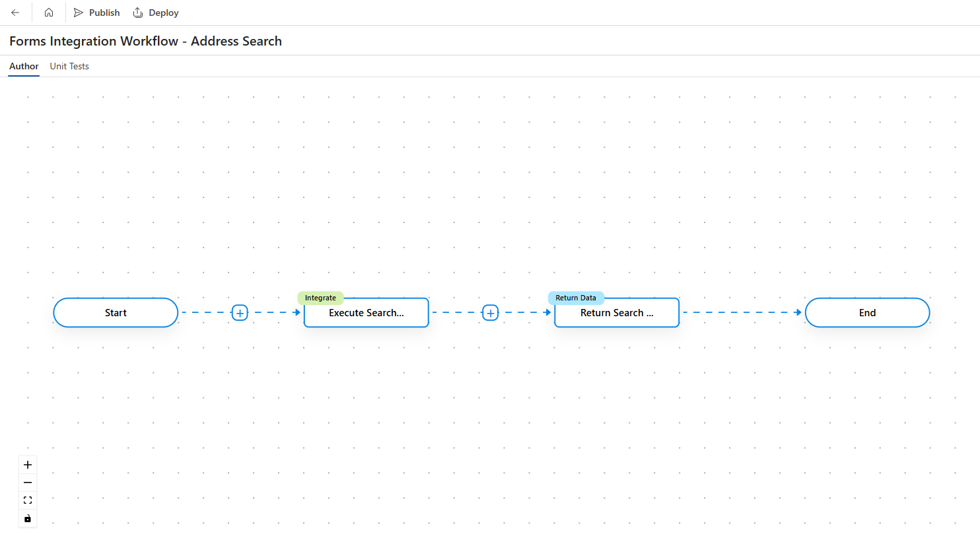Viewport: 980px width, 542px height.
Task: Zoom out on the canvas
Action: click(x=28, y=483)
